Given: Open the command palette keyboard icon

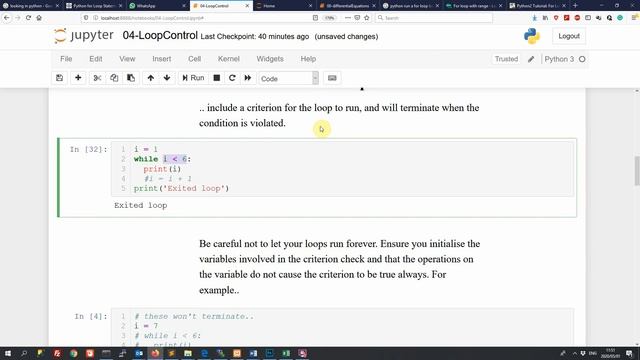Looking at the screenshot, I should pyautogui.click(x=332, y=78).
